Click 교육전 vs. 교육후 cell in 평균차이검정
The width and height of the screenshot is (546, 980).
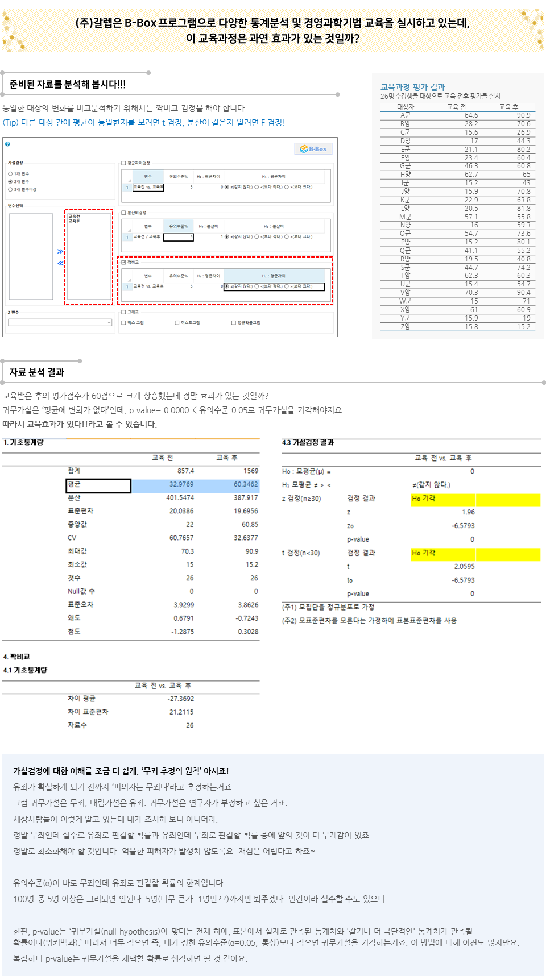tap(148, 187)
